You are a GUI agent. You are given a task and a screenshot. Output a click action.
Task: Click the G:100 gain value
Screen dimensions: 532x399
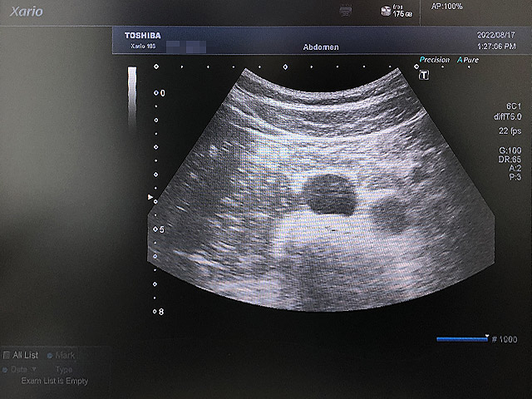[510, 150]
